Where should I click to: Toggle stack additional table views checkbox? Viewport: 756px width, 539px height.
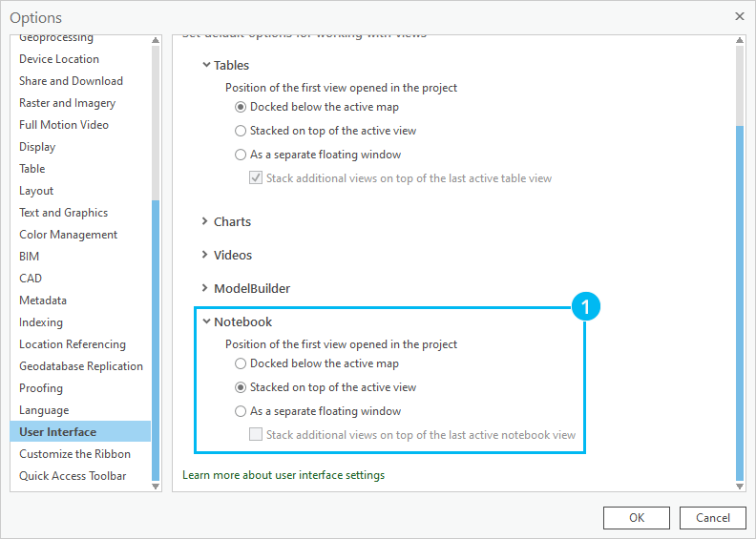256,177
